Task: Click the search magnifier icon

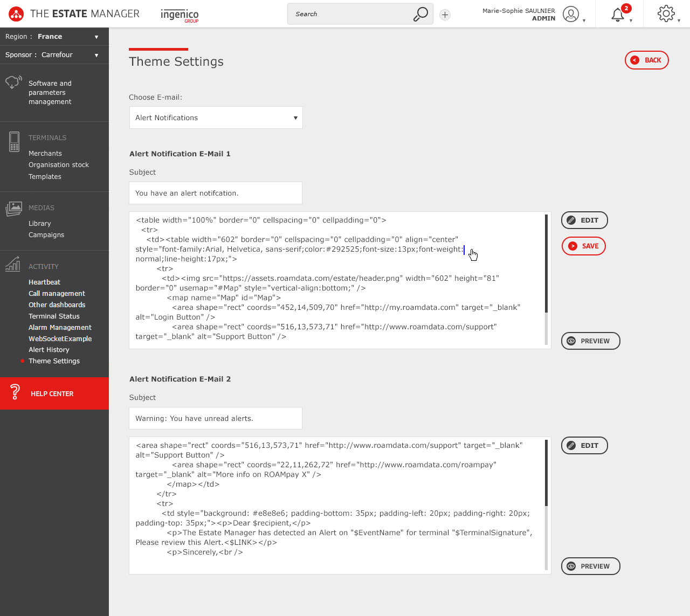Action: coord(420,14)
